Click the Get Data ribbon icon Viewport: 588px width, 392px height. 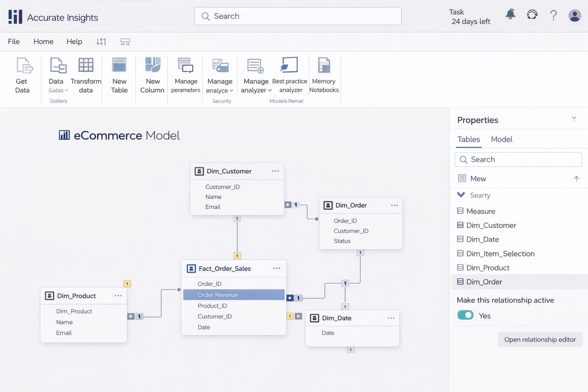point(24,65)
